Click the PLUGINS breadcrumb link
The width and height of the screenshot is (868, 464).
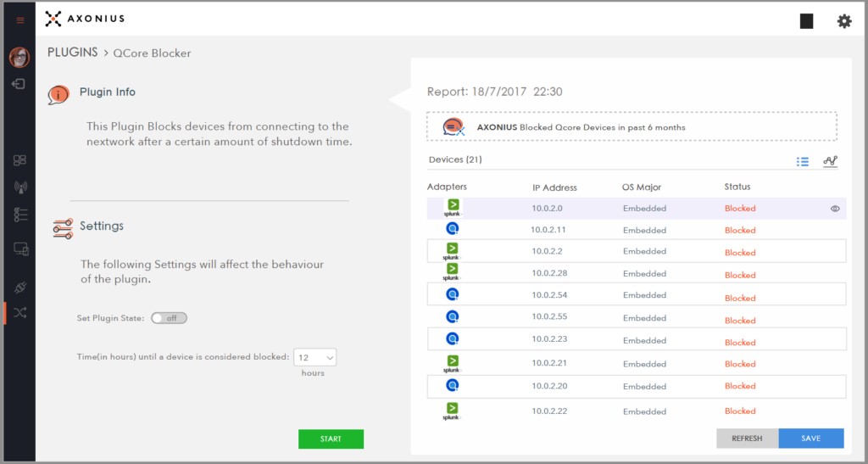[73, 53]
